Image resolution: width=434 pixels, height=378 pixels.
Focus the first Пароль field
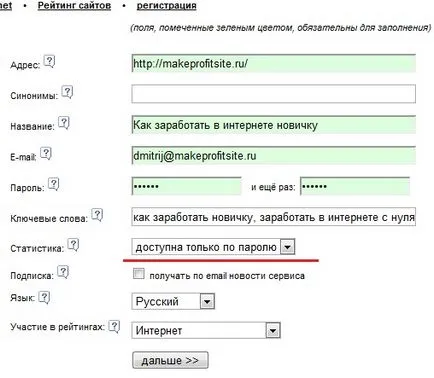(x=186, y=186)
